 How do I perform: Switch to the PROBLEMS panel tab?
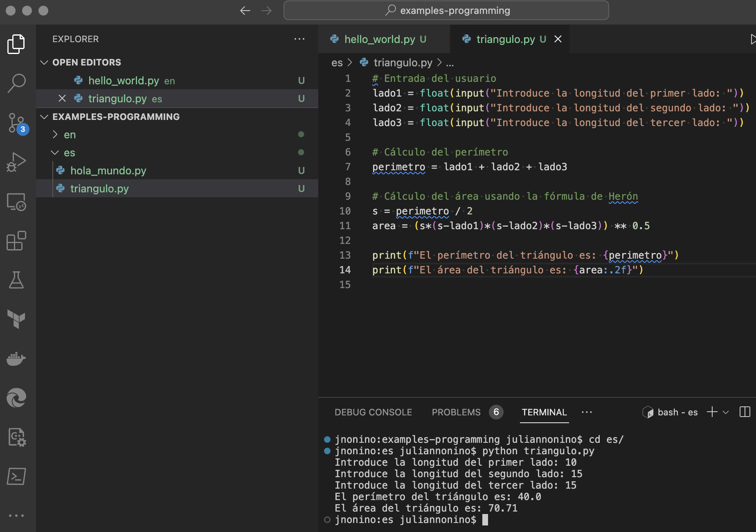click(x=456, y=412)
